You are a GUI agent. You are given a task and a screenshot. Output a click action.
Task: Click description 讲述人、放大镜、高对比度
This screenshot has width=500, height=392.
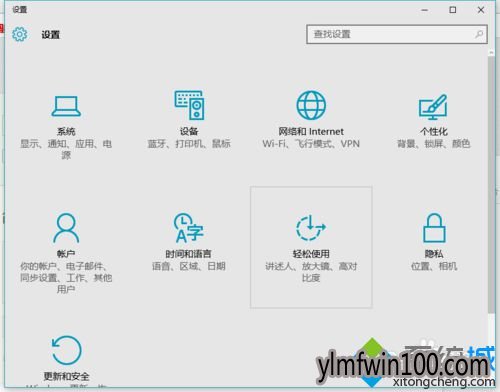pyautogui.click(x=311, y=272)
